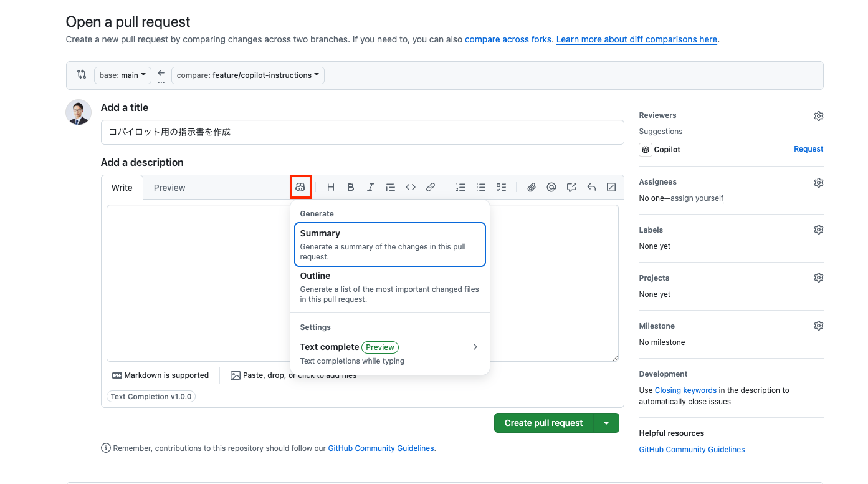
Task: Insert heading with the H icon
Action: click(x=331, y=187)
